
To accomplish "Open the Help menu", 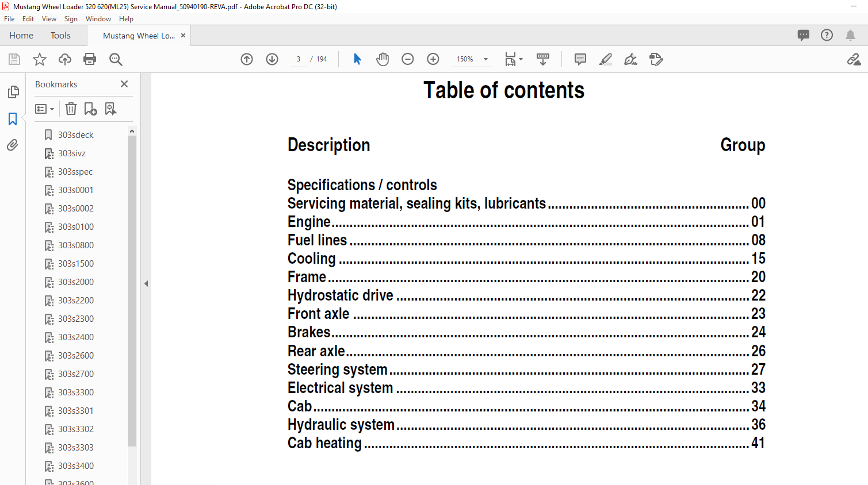I will 126,19.
